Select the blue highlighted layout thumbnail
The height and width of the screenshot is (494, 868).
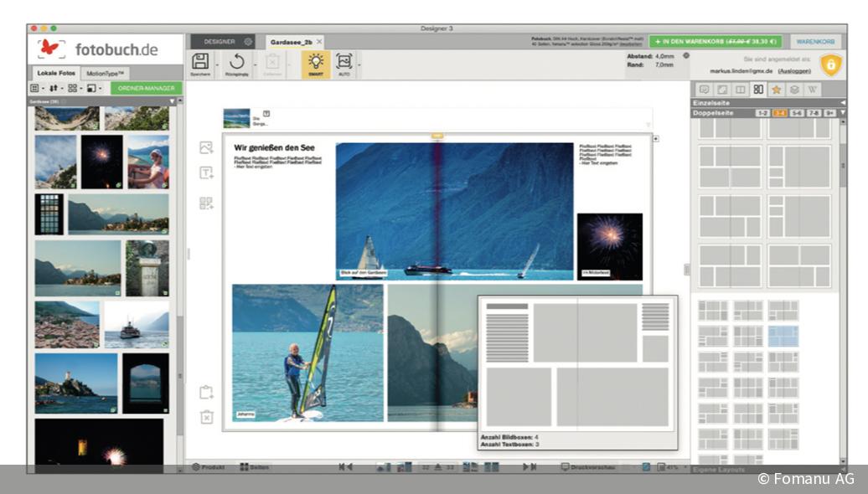783,336
